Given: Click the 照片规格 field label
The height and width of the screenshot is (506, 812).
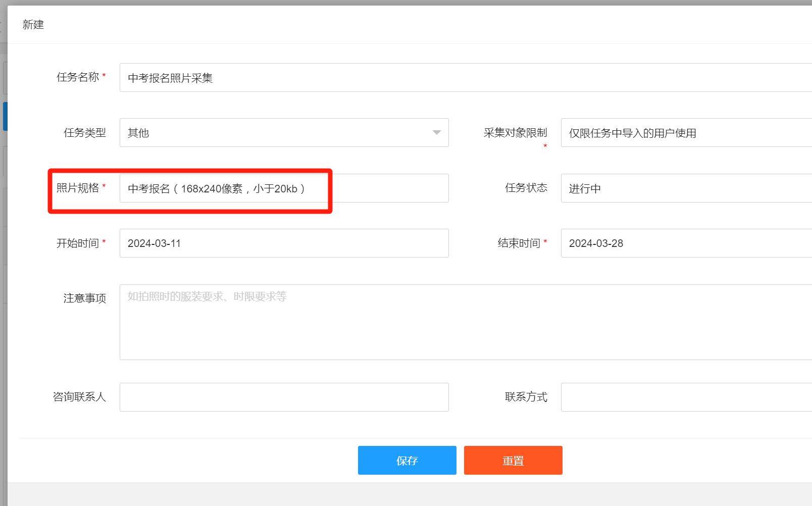Looking at the screenshot, I should pos(78,188).
